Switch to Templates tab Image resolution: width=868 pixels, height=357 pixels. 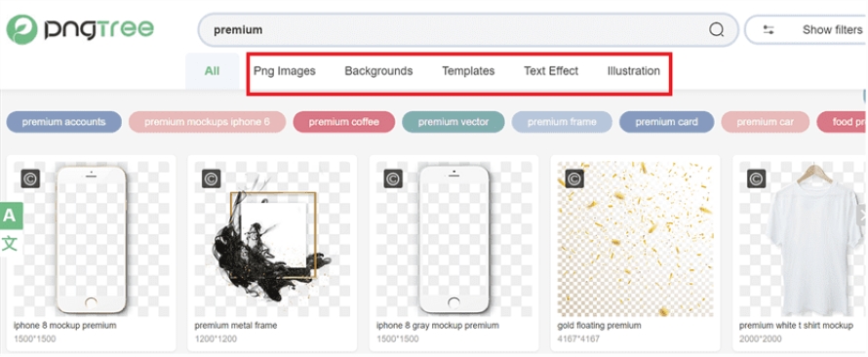coord(468,71)
